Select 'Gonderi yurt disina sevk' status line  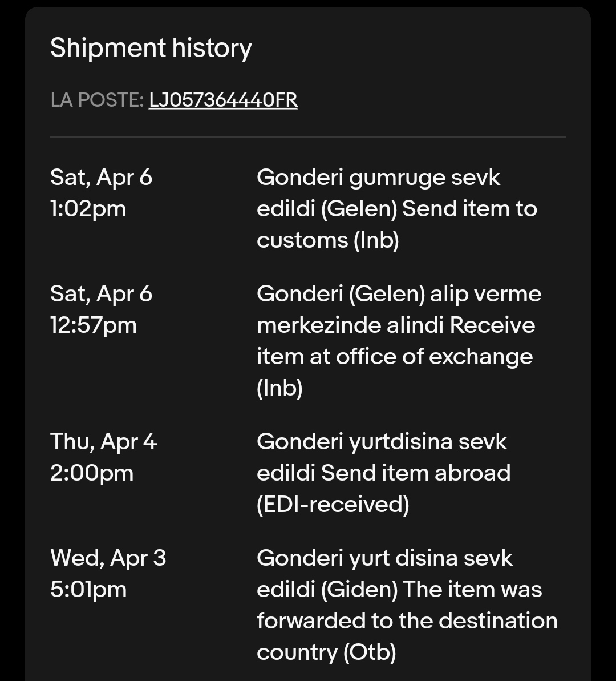(384, 558)
